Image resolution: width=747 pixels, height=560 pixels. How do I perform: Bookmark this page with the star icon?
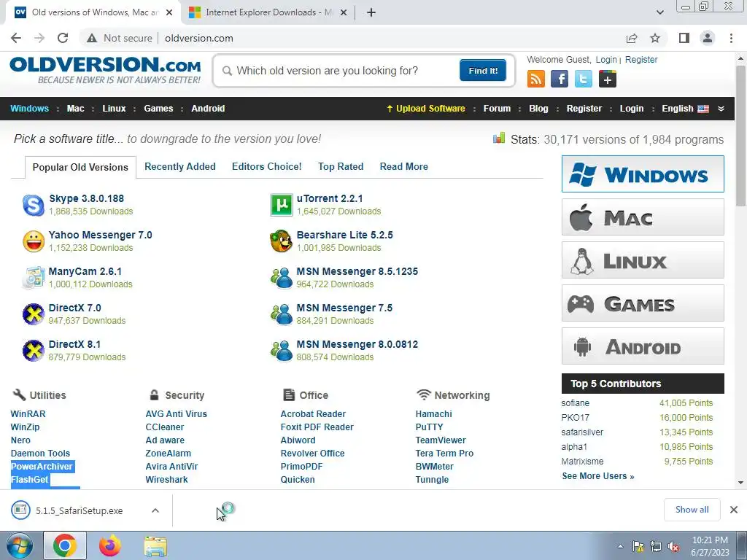pyautogui.click(x=655, y=38)
